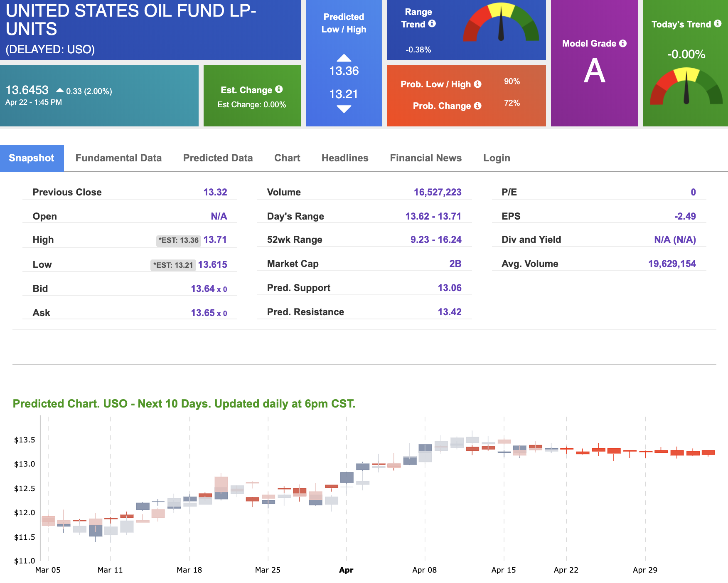This screenshot has width=728, height=583.
Task: Open the Financial News tab
Action: tap(426, 158)
